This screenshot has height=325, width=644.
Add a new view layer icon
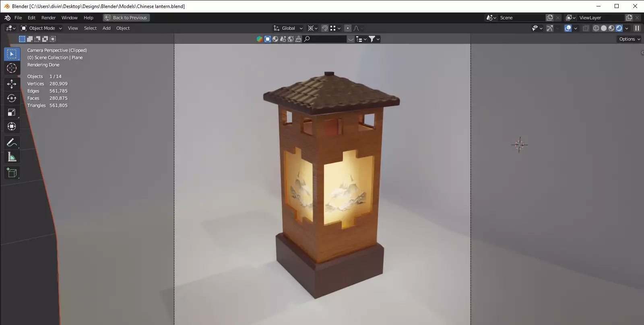pos(629,18)
